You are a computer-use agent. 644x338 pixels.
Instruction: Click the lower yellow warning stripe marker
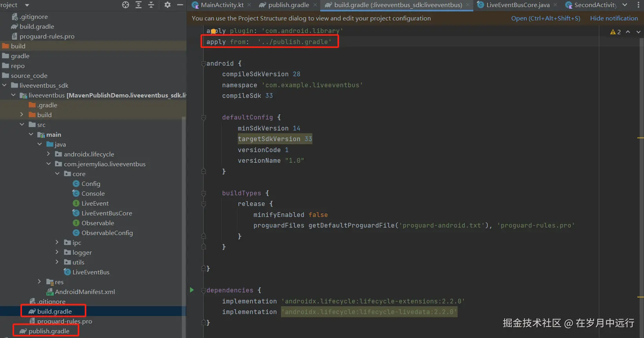[x=640, y=297]
